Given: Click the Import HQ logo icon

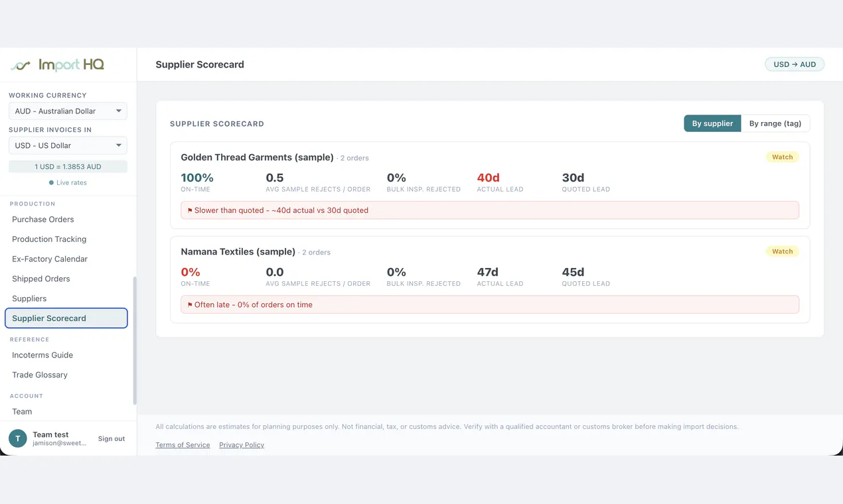Looking at the screenshot, I should tap(21, 65).
